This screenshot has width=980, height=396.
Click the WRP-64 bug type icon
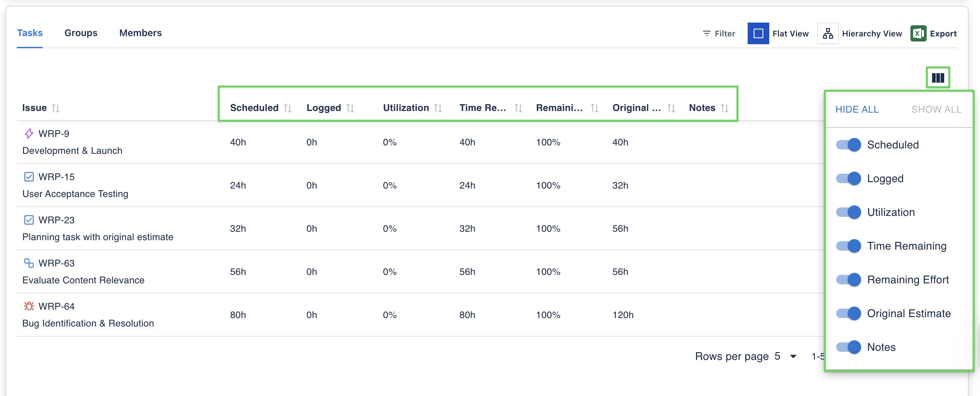29,306
